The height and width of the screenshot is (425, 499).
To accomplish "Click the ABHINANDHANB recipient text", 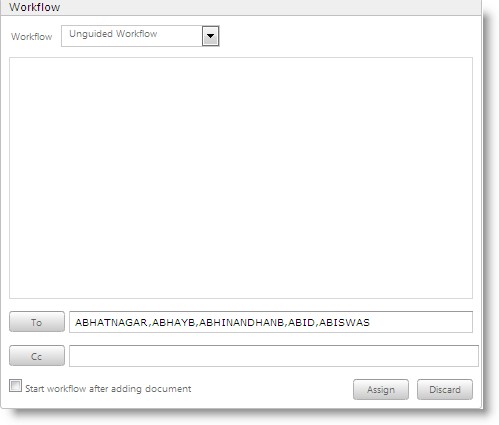I will pyautogui.click(x=241, y=322).
